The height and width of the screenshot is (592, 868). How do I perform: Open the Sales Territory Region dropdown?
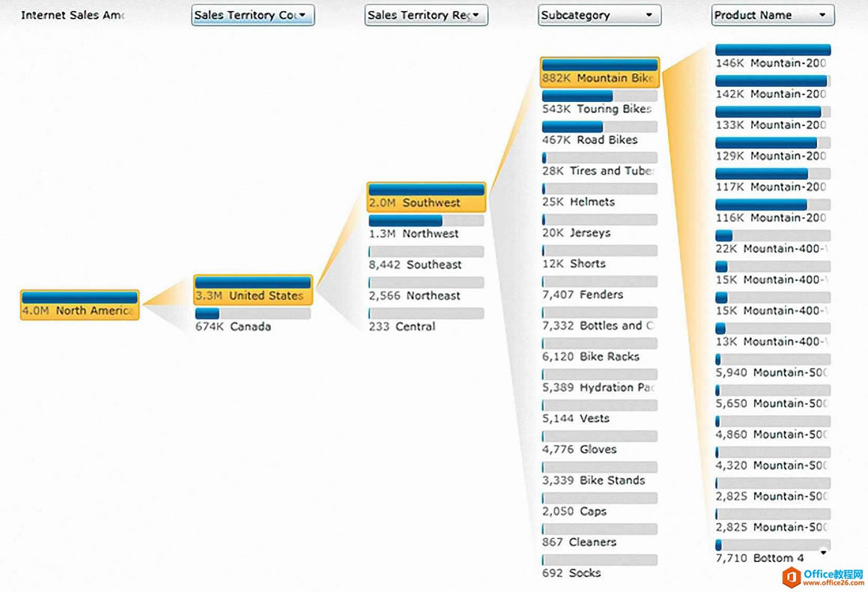[x=425, y=15]
